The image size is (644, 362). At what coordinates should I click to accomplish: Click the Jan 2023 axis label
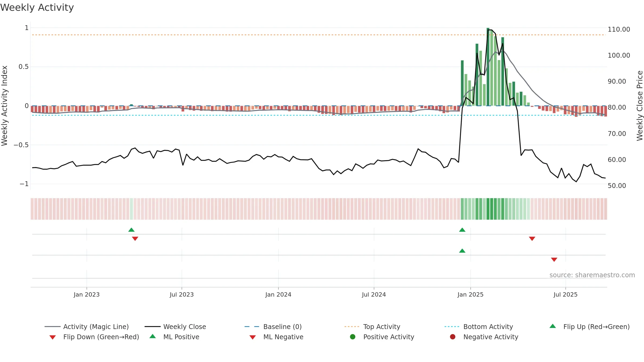point(87,294)
